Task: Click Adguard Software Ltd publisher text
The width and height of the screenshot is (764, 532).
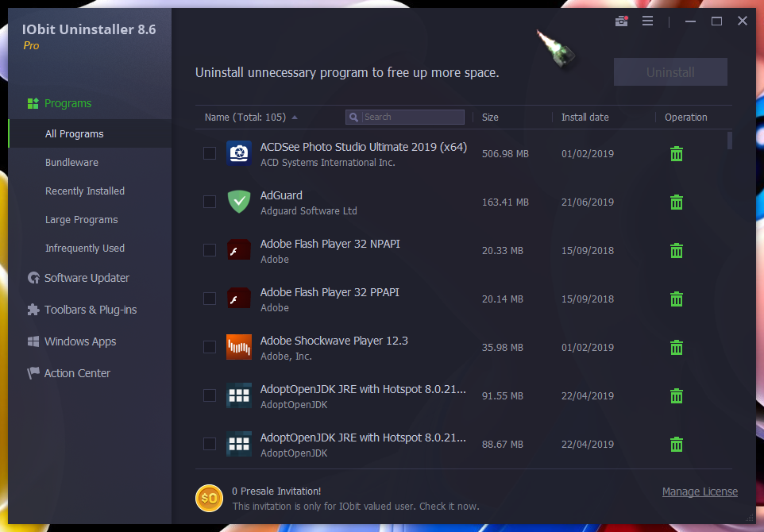Action: click(308, 211)
